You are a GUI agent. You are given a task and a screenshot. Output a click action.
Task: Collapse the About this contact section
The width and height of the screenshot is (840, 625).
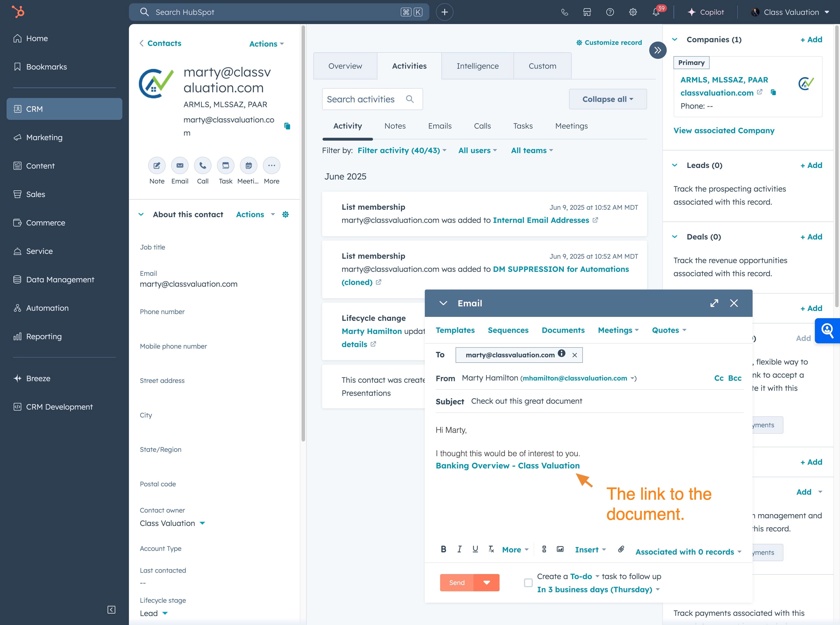(141, 215)
